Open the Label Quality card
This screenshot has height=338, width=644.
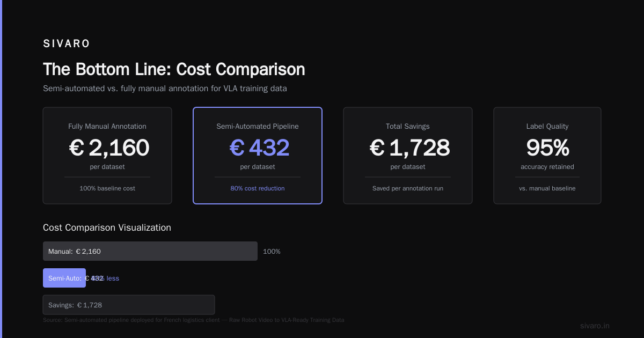point(547,156)
